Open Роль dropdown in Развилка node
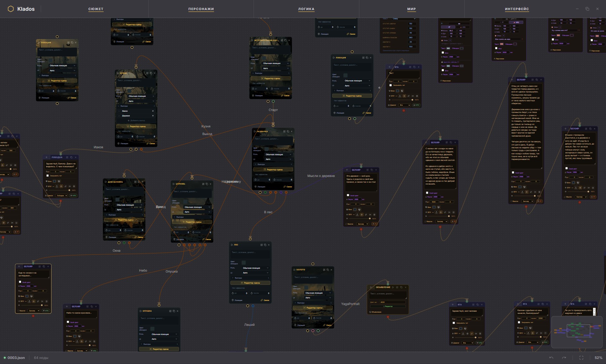 pos(278,155)
